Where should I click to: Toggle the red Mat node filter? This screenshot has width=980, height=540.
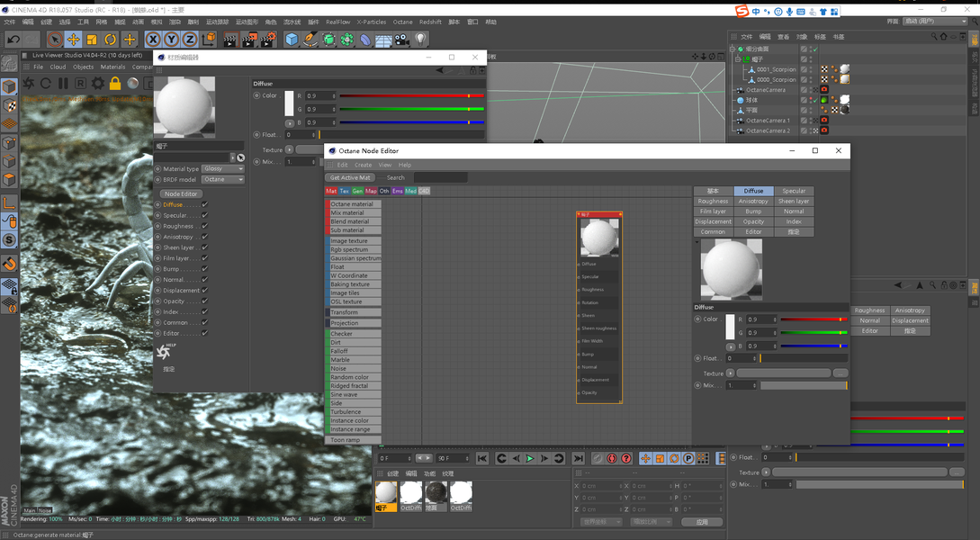point(331,191)
